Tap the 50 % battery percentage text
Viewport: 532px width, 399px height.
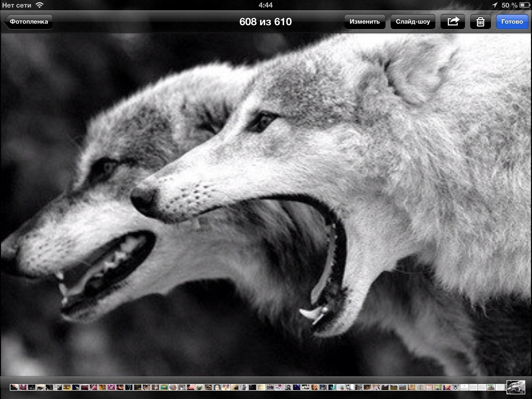click(x=509, y=5)
